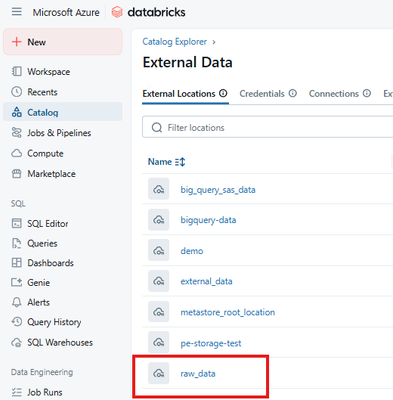
Task: Click the Catalog Explorer breadcrumb link
Action: pyautogui.click(x=175, y=42)
